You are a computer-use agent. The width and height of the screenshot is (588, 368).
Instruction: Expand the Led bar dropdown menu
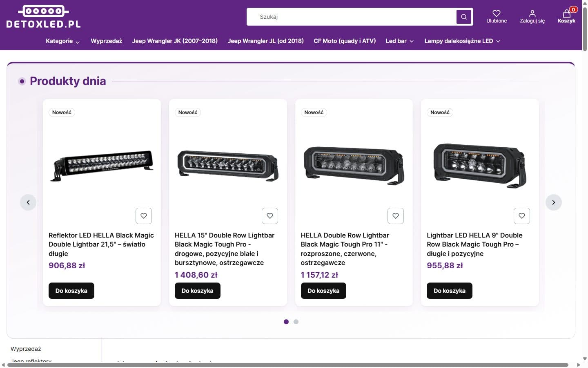400,41
